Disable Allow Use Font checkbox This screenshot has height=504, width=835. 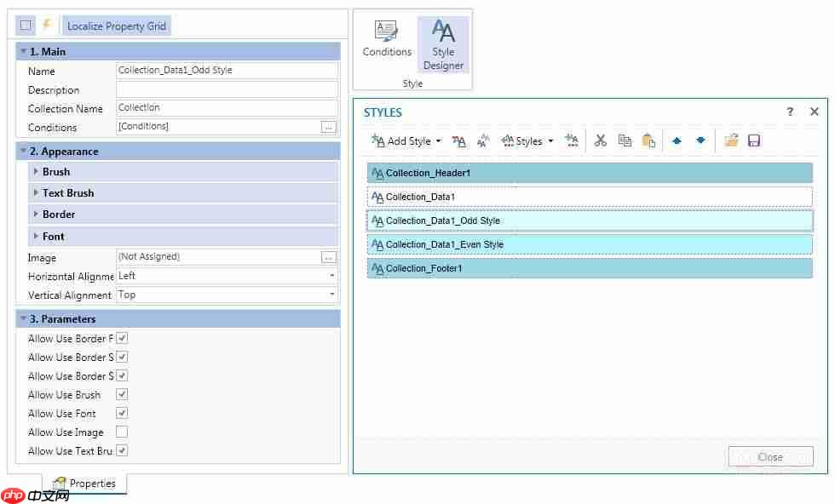[x=121, y=413]
